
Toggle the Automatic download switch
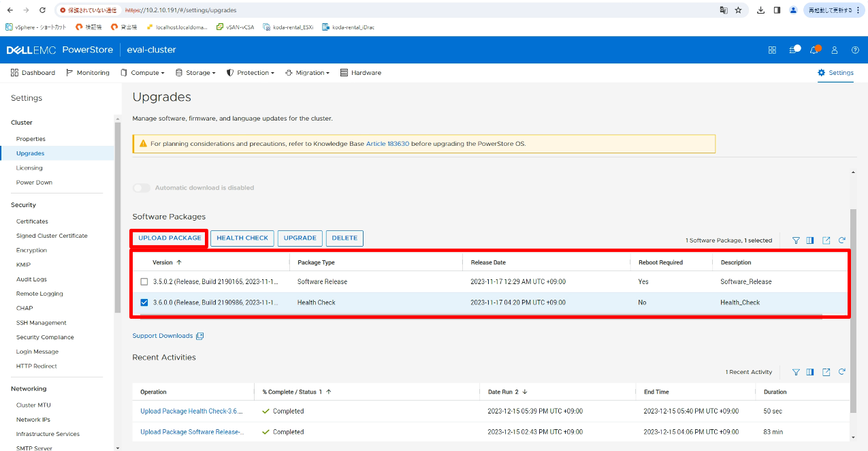tap(142, 187)
